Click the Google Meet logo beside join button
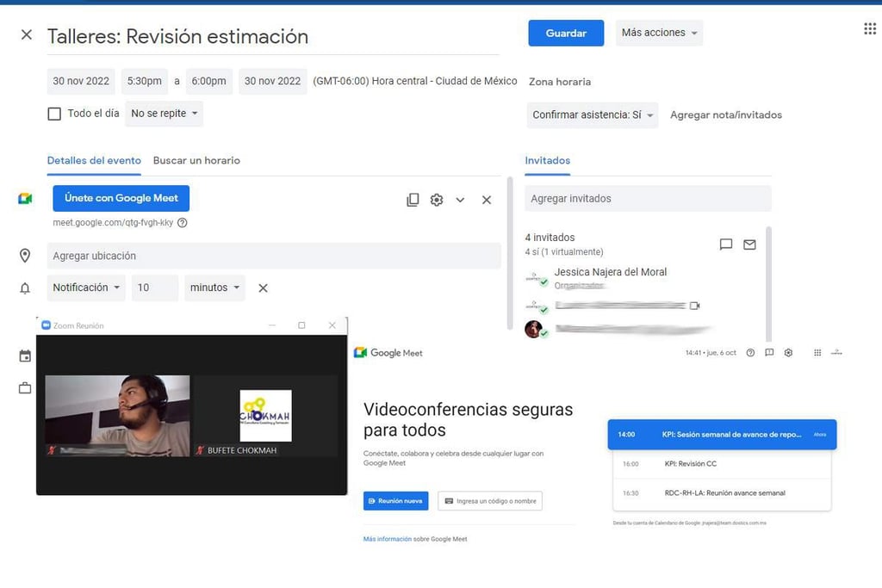The image size is (882, 588). click(x=25, y=198)
